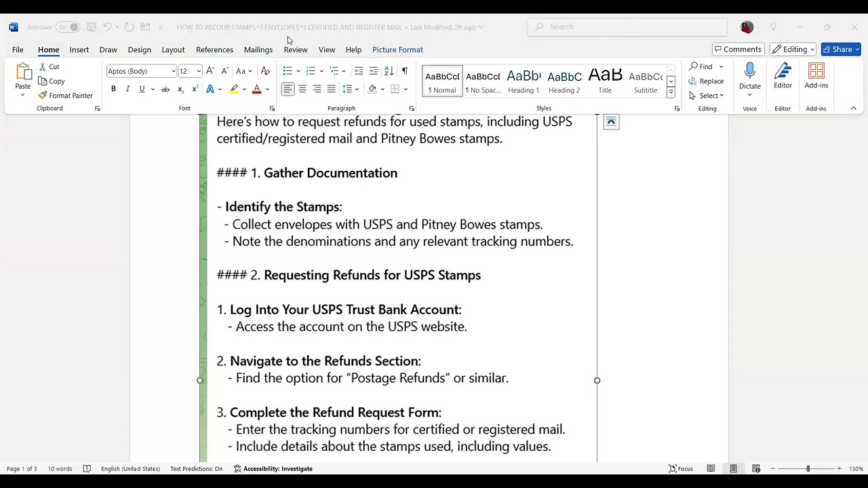The height and width of the screenshot is (488, 868).
Task: Cut the selection
Action: (49, 66)
